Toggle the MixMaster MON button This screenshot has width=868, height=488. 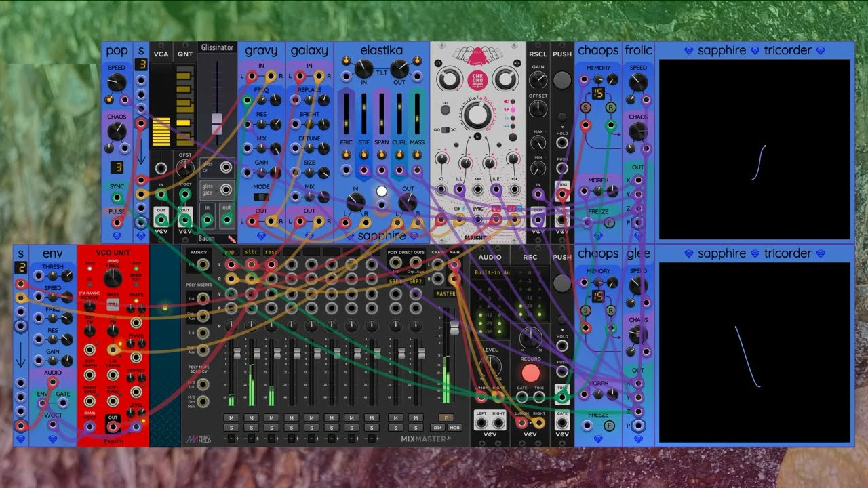pos(454,428)
